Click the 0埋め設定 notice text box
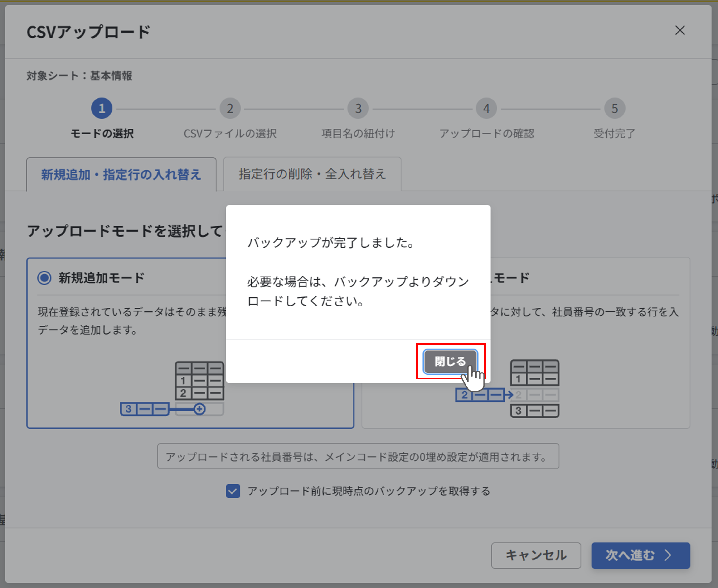Viewport: 718px width, 588px height. [x=358, y=456]
